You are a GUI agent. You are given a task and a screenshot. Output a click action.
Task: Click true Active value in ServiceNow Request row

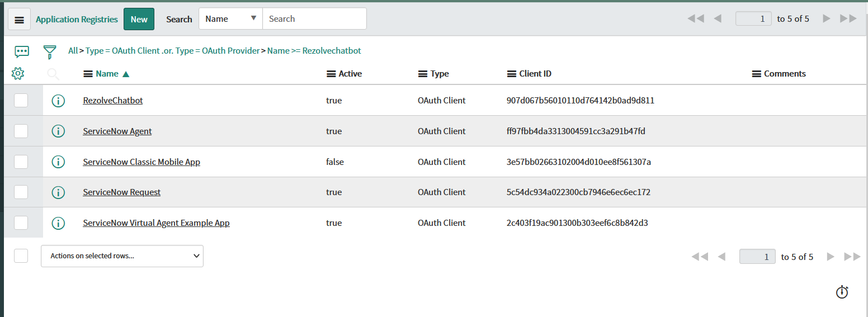click(x=334, y=192)
